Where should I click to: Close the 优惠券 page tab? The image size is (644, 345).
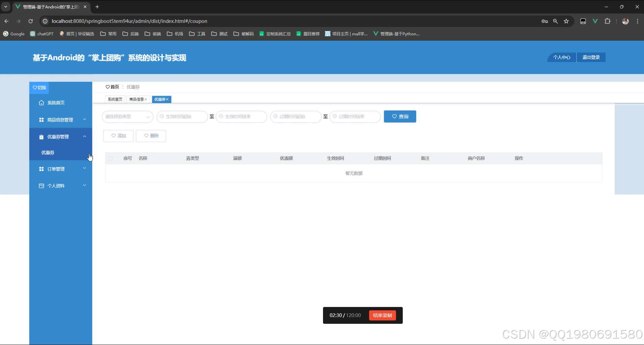point(167,99)
